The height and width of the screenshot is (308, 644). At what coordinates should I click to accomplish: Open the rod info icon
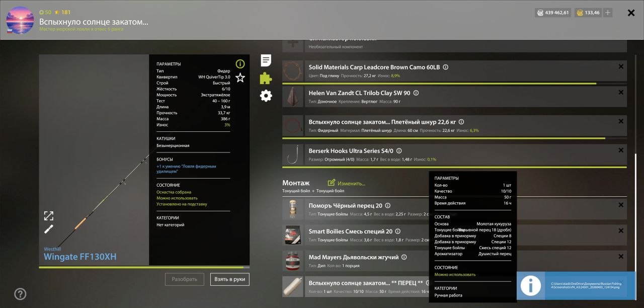[x=240, y=64]
